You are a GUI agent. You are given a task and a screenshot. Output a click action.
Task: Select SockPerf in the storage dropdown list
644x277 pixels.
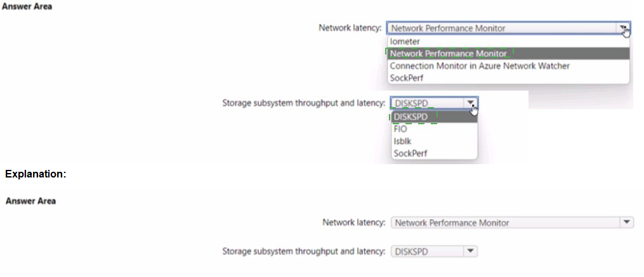pos(411,153)
